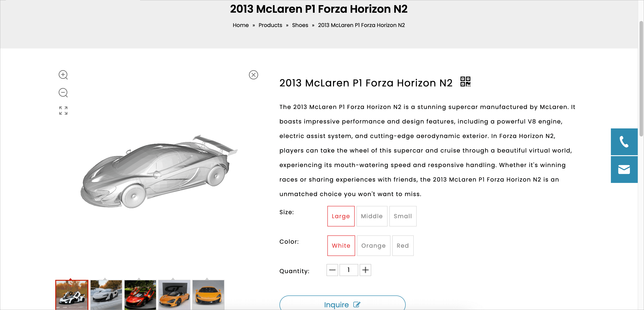Viewport: 644px width, 310px height.
Task: Select the Middle size option
Action: [x=372, y=216]
